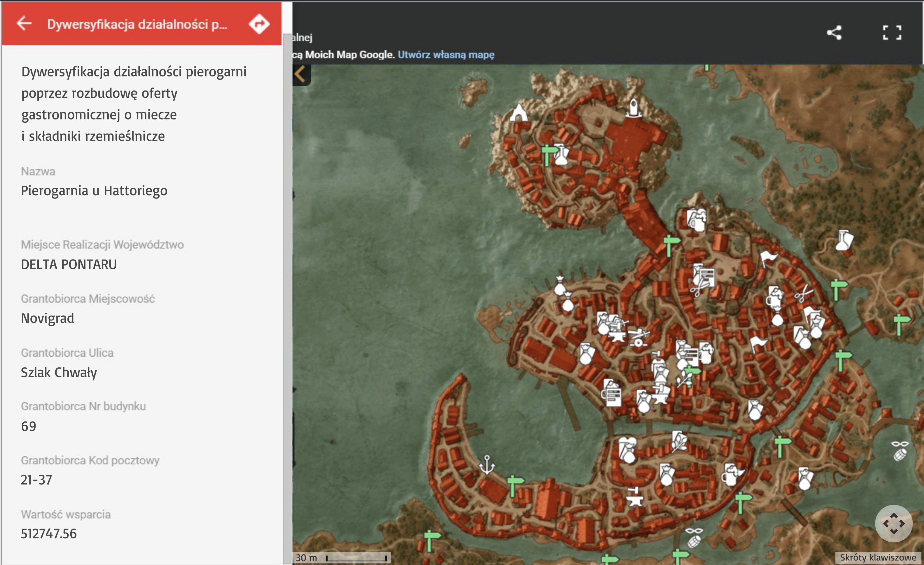Click the back arrow in red header
The width and height of the screenshot is (924, 565).
(24, 23)
